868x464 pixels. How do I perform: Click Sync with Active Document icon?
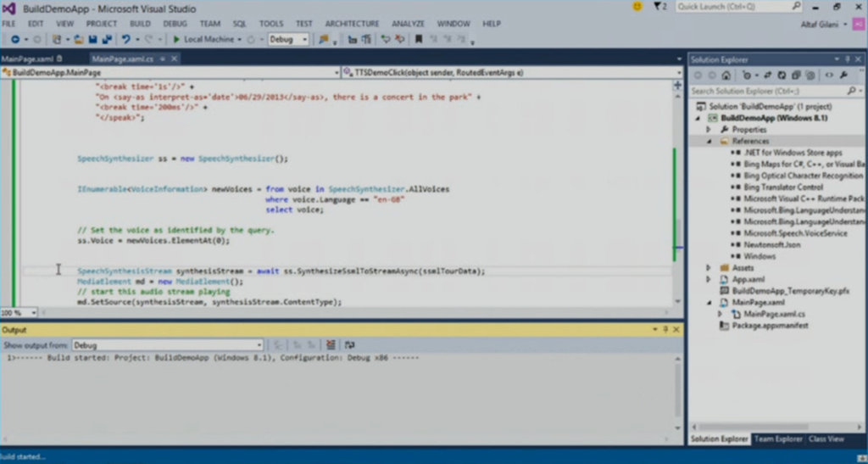coord(768,75)
